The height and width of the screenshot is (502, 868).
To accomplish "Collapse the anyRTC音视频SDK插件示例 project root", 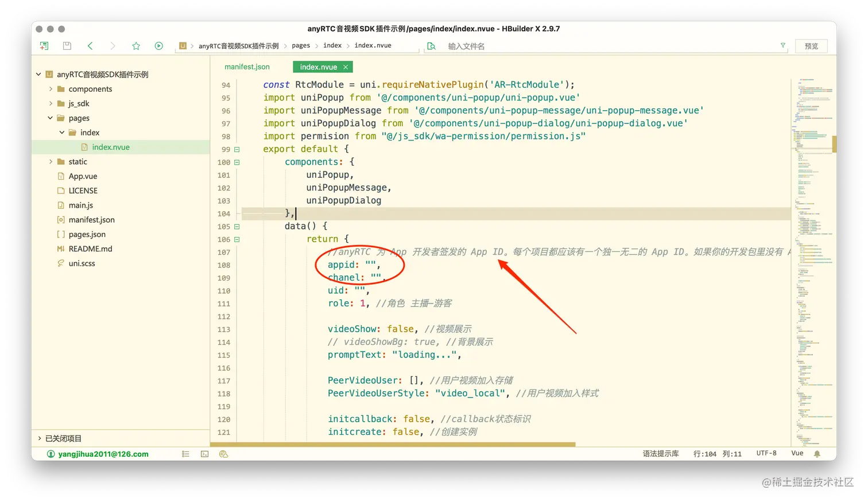I will click(x=38, y=75).
